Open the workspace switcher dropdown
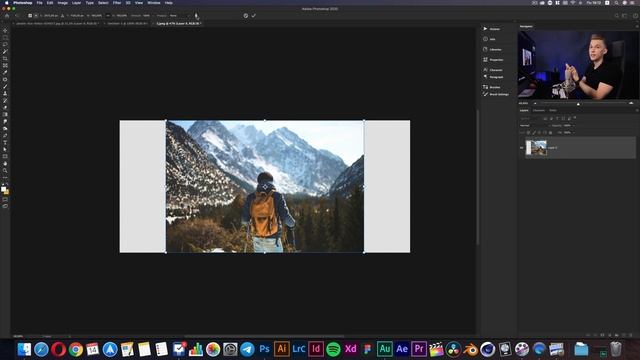 point(625,16)
